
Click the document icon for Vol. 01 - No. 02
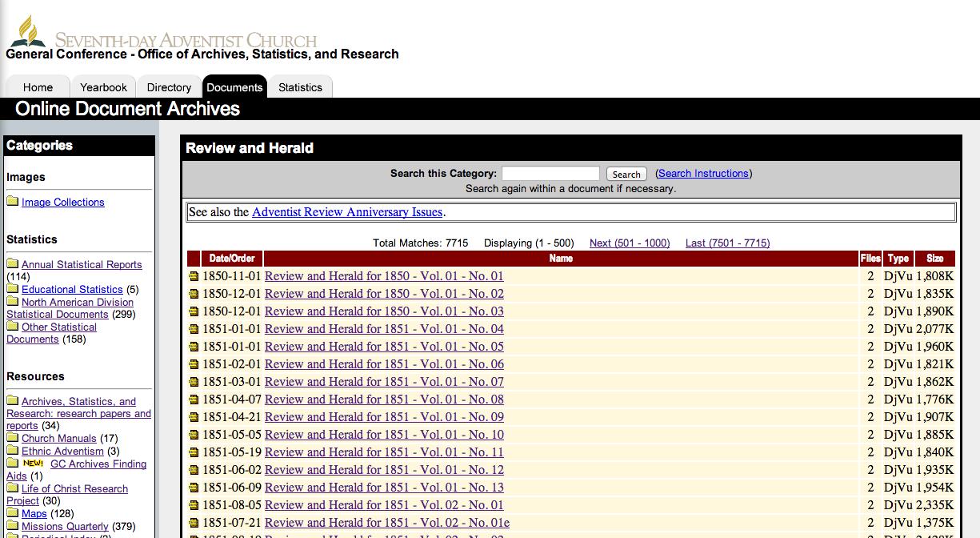pos(194,295)
